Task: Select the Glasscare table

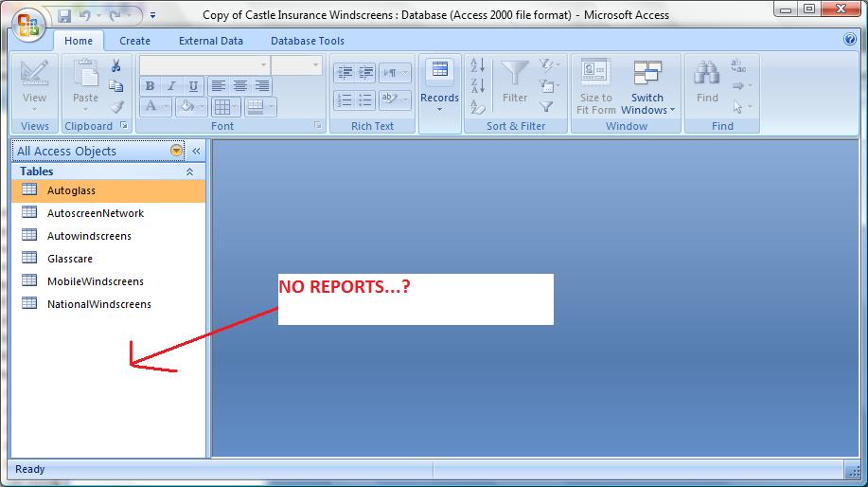Action: pyautogui.click(x=109, y=259)
